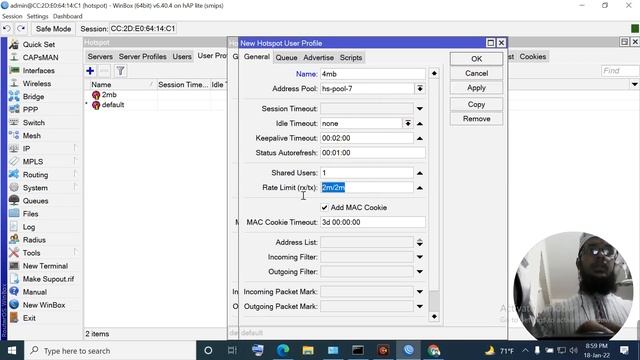Viewport: 640px width, 360px height.
Task: Open Radius settings
Action: tap(34, 240)
